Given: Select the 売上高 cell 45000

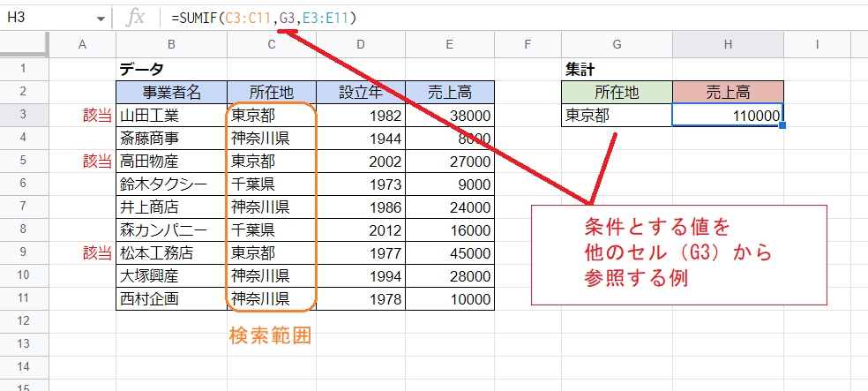Looking at the screenshot, I should (x=450, y=253).
